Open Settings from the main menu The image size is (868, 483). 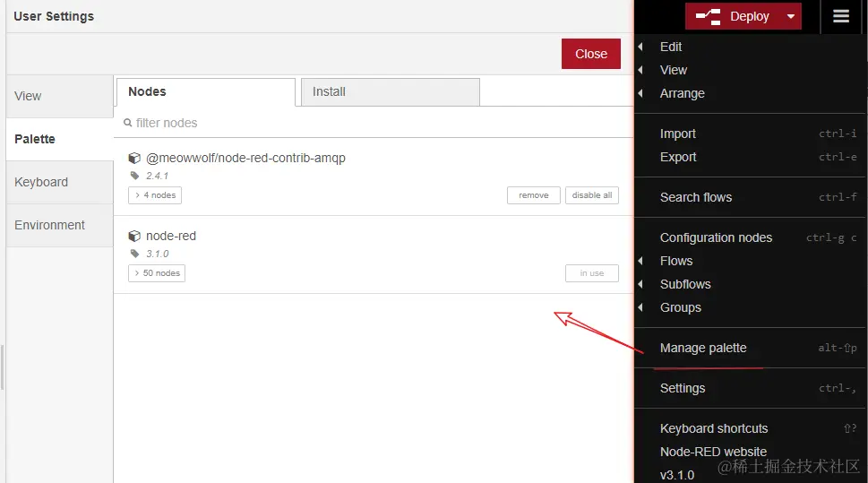pos(750,388)
